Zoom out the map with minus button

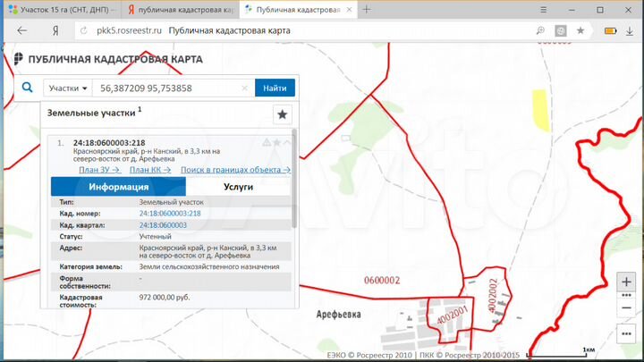tap(626, 307)
